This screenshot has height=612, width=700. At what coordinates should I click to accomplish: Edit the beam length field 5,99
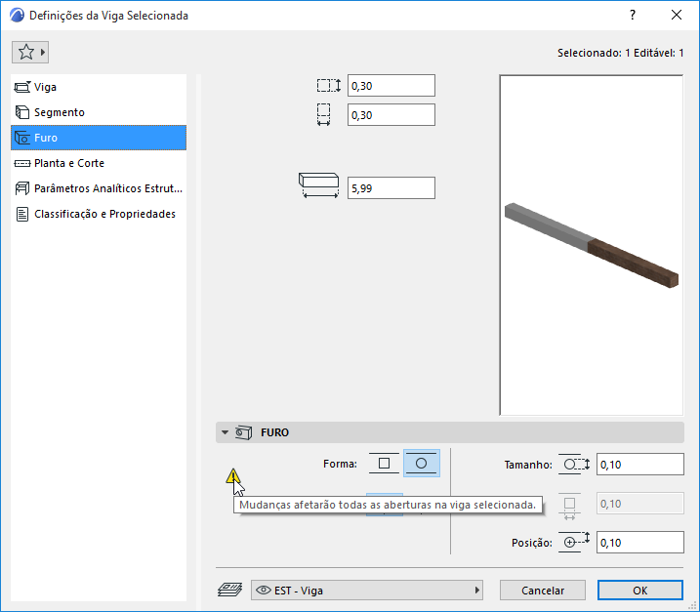click(x=391, y=188)
